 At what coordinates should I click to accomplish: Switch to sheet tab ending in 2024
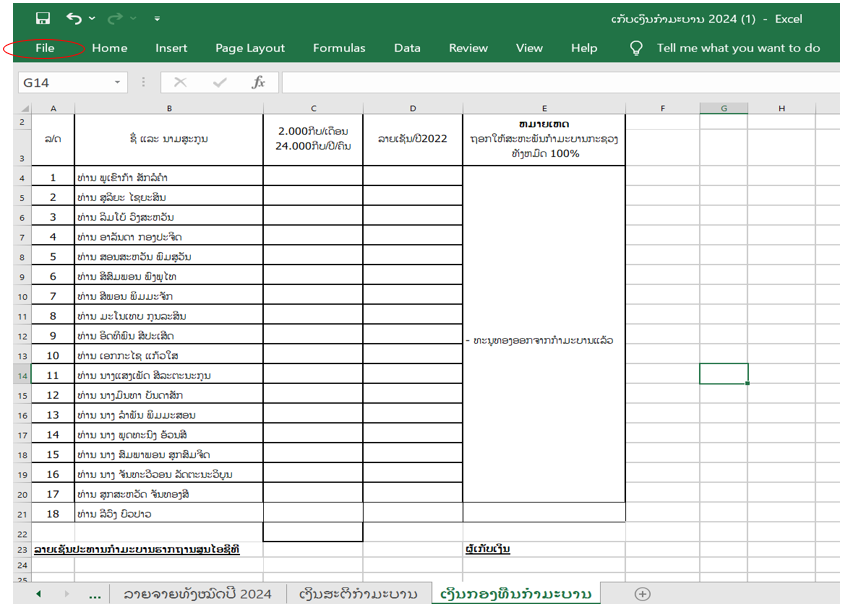(x=197, y=594)
